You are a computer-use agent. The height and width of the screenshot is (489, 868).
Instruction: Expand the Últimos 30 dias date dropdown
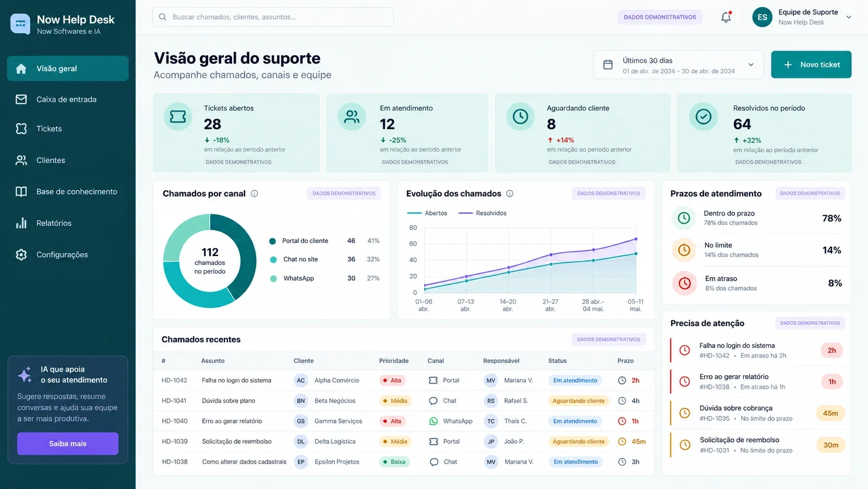click(678, 65)
